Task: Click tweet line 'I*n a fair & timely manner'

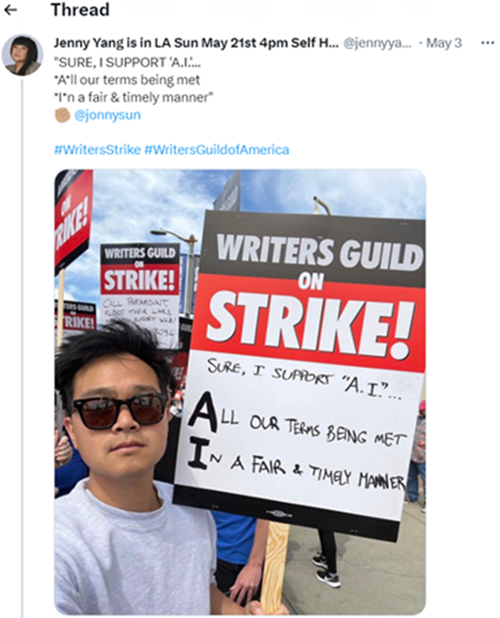Action: [x=134, y=97]
